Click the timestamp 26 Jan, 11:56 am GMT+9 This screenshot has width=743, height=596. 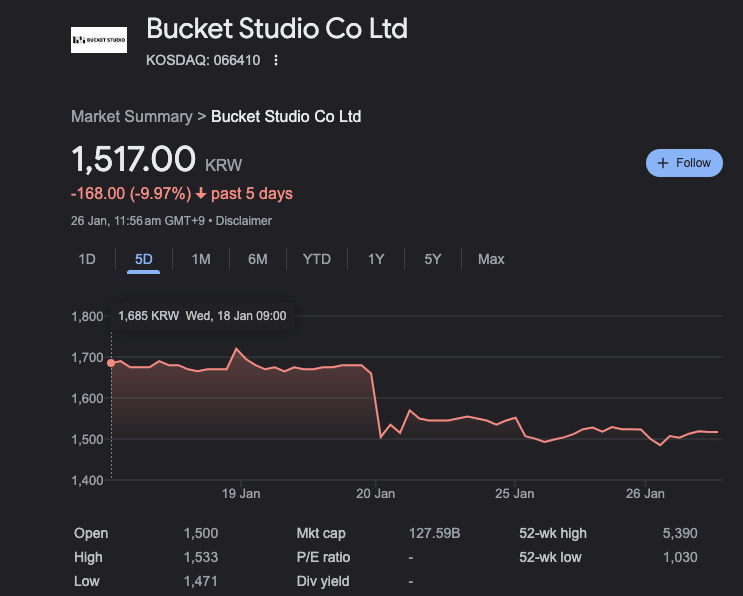point(138,221)
